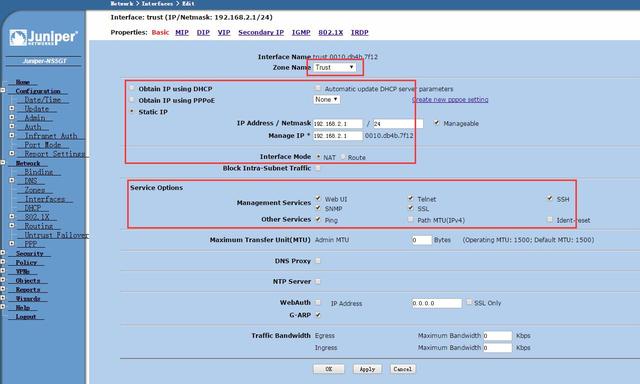
Task: Open Zones under Network
Action: (x=35, y=190)
